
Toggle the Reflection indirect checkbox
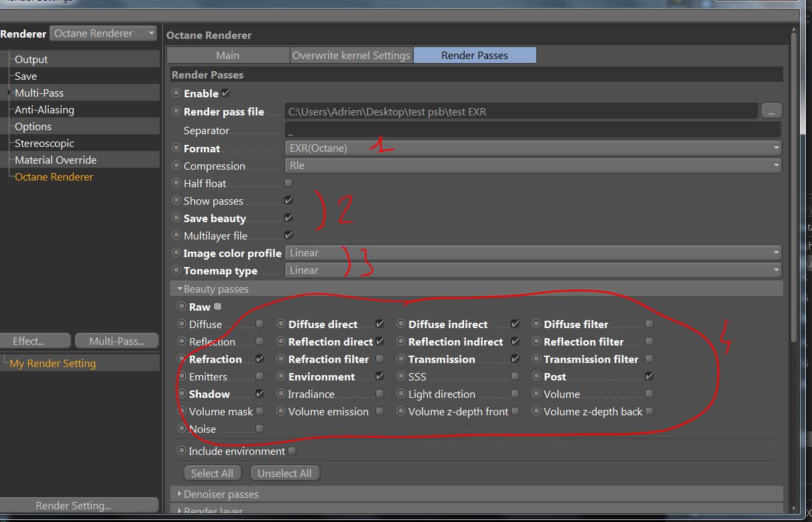[x=515, y=341]
